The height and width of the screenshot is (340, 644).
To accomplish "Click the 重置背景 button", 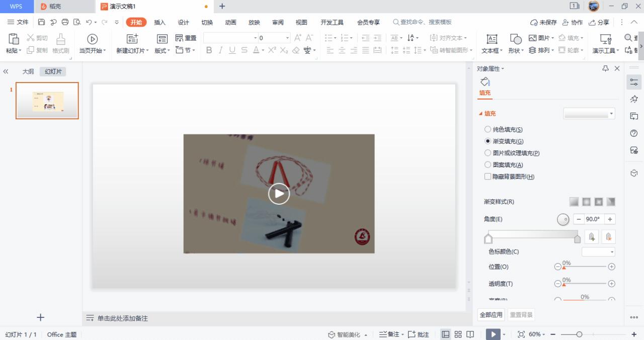I will tap(521, 314).
